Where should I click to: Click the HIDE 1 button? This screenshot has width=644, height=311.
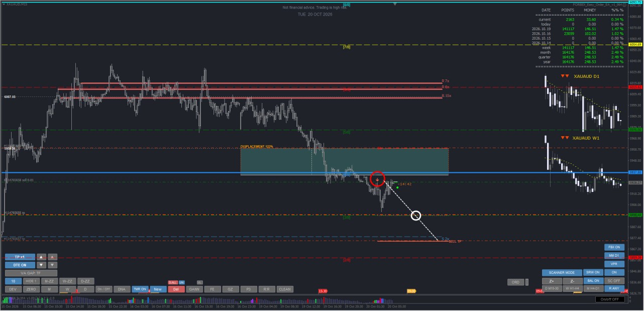(31, 281)
